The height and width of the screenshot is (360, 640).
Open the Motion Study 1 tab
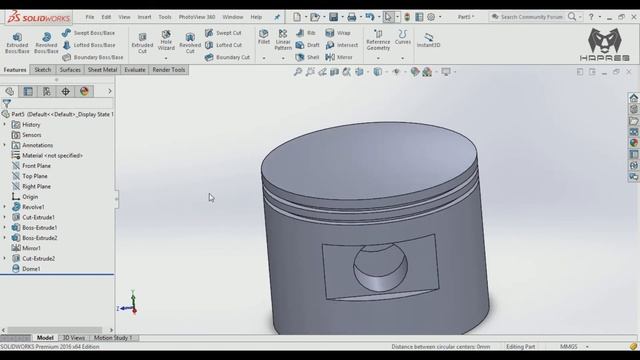113,338
